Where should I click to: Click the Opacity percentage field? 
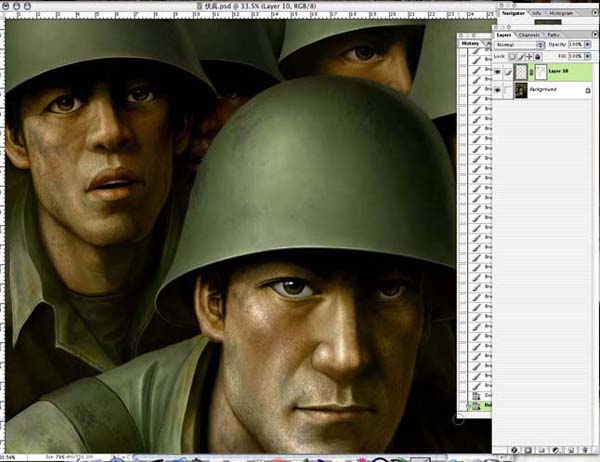coord(576,44)
